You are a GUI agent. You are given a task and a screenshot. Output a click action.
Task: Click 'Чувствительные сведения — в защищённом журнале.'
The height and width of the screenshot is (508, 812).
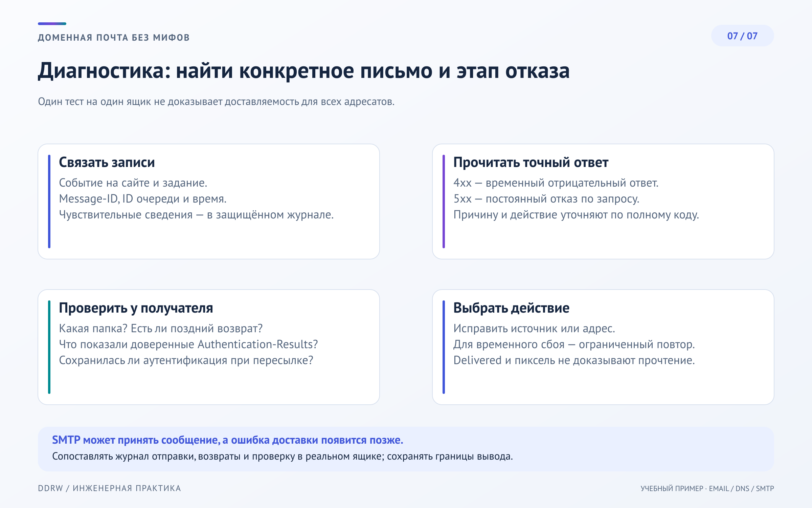[196, 215]
